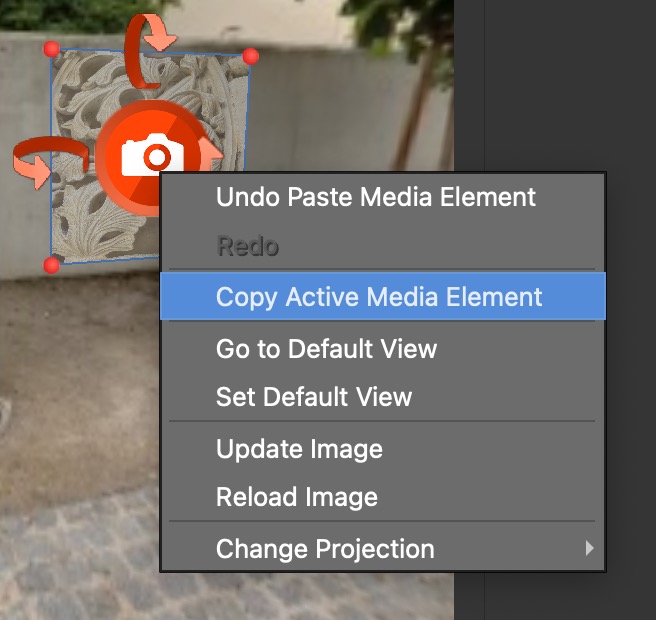Screen dimensions: 656x620
Task: Choose Reload Image from the menu
Action: 297,497
